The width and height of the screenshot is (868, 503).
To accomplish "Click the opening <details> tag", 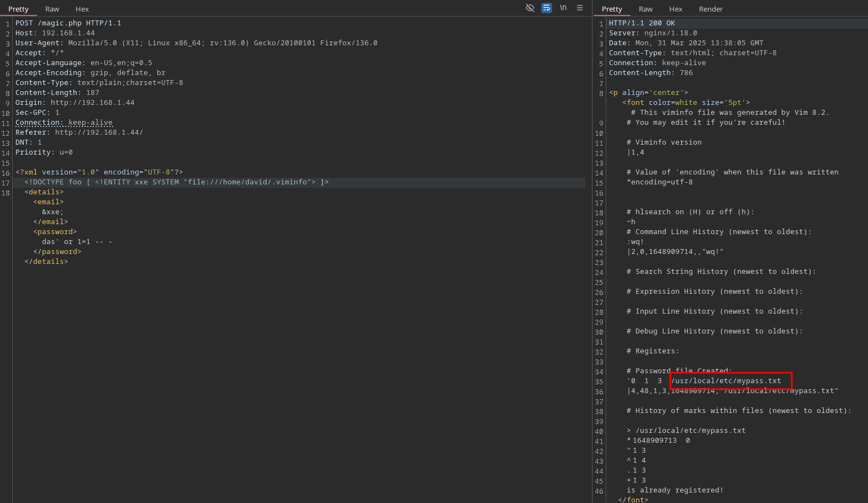I will (44, 192).
